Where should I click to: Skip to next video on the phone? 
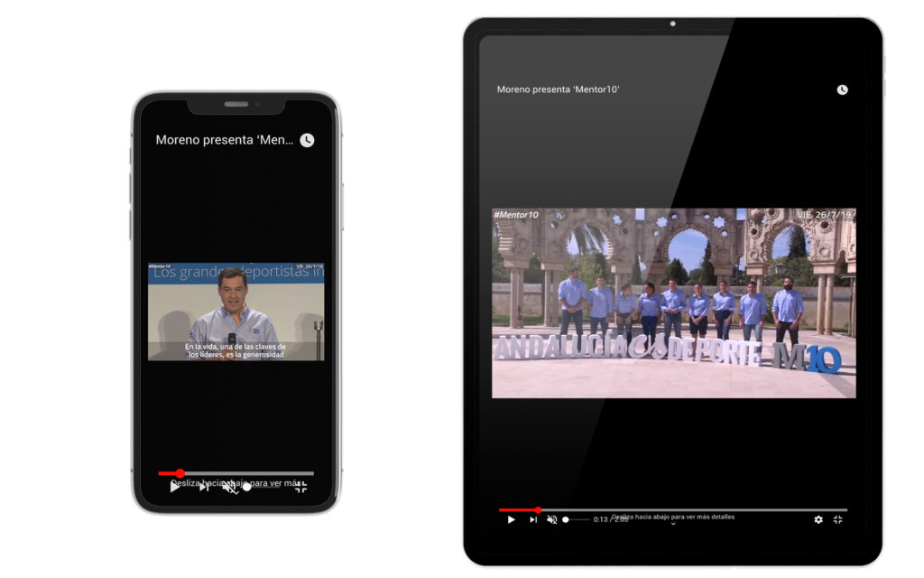[x=204, y=487]
